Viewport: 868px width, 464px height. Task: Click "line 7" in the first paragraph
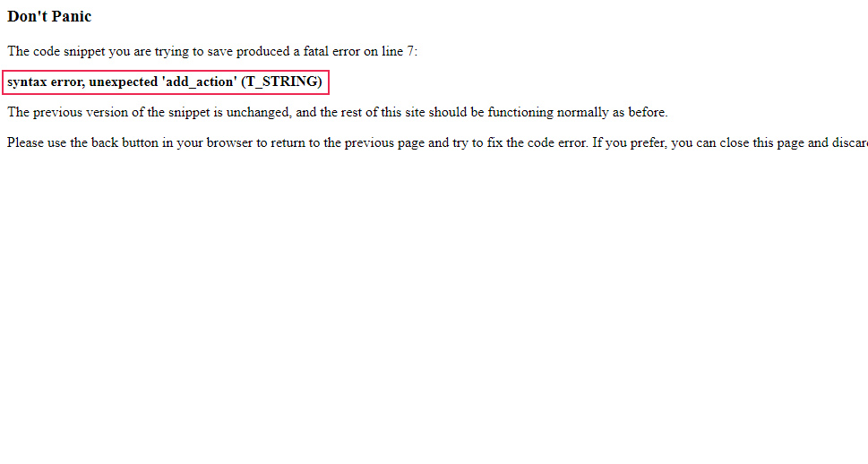tap(398, 51)
